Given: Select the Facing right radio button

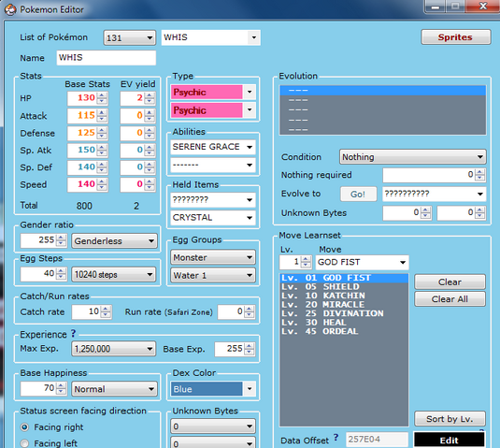Looking at the screenshot, I should [24, 426].
